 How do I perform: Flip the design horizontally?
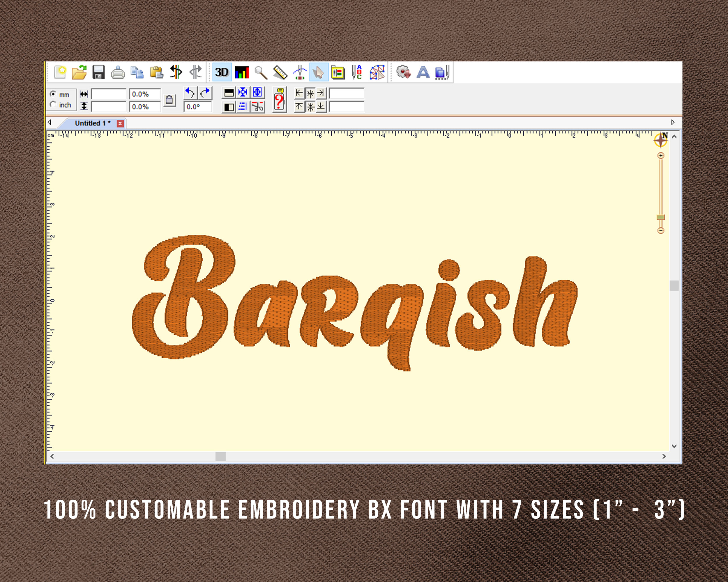(x=176, y=72)
